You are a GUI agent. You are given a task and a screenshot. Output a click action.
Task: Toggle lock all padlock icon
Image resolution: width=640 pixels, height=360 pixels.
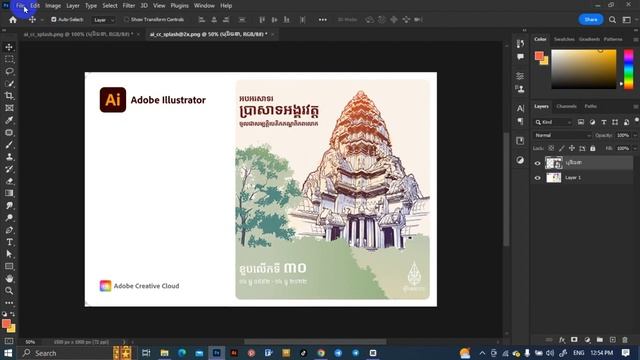pos(593,149)
